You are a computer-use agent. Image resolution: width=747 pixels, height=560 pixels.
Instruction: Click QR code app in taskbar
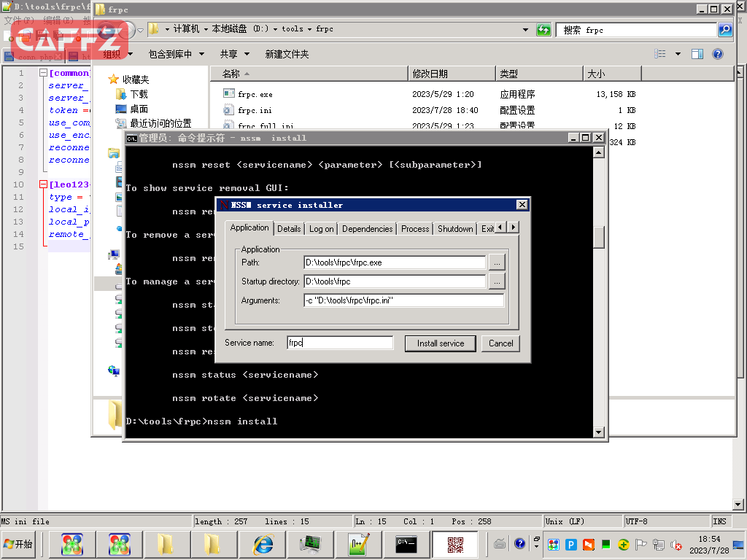[455, 544]
